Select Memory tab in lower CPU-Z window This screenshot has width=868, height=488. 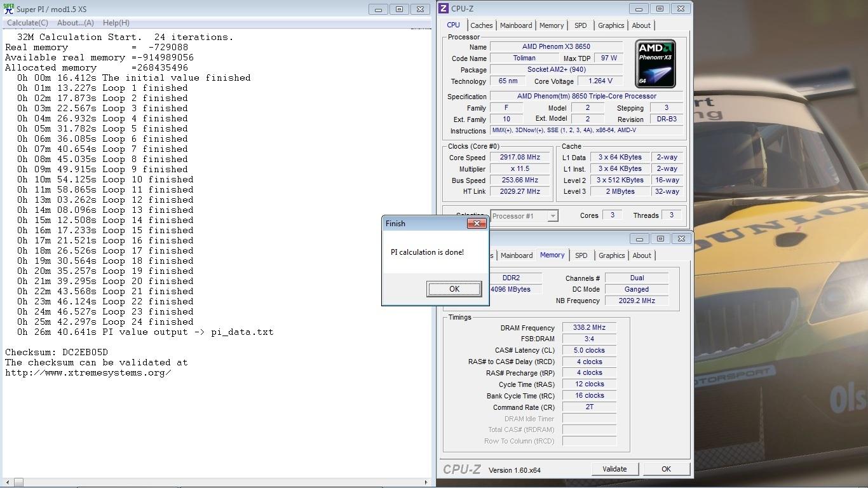[x=552, y=255]
